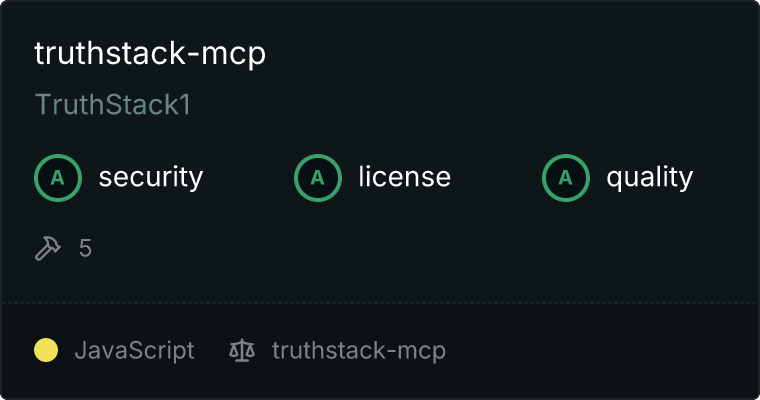Click blank space right of TruthStack1 author
The image size is (760, 400).
(x=470, y=104)
